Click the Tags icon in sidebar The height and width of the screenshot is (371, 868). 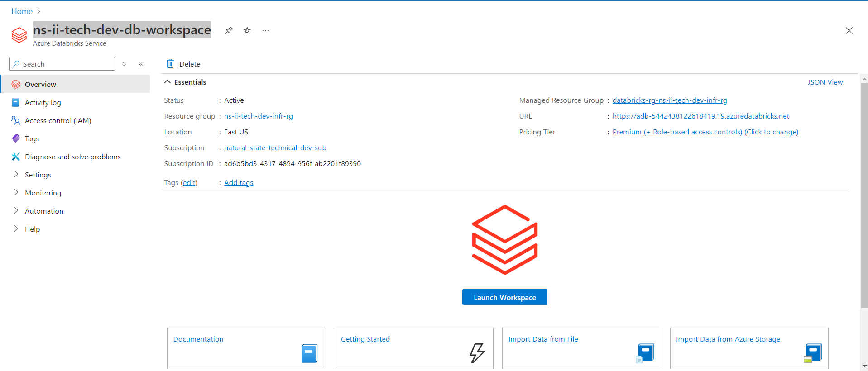pyautogui.click(x=16, y=138)
